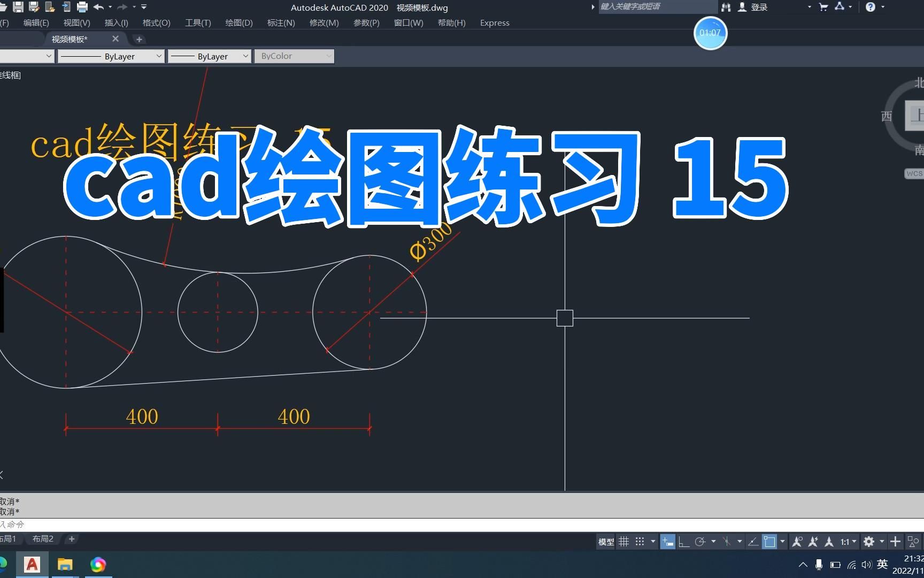Click the 登录 sign-in link

(759, 7)
